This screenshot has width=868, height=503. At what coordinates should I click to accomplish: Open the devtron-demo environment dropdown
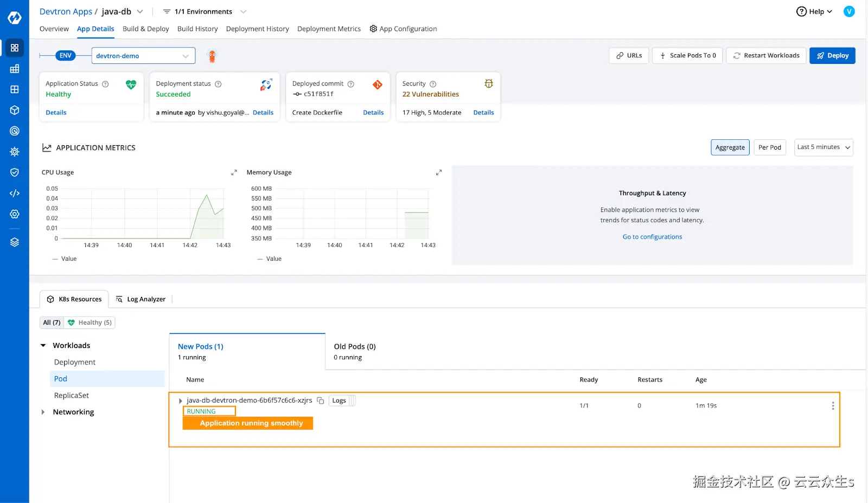(143, 55)
